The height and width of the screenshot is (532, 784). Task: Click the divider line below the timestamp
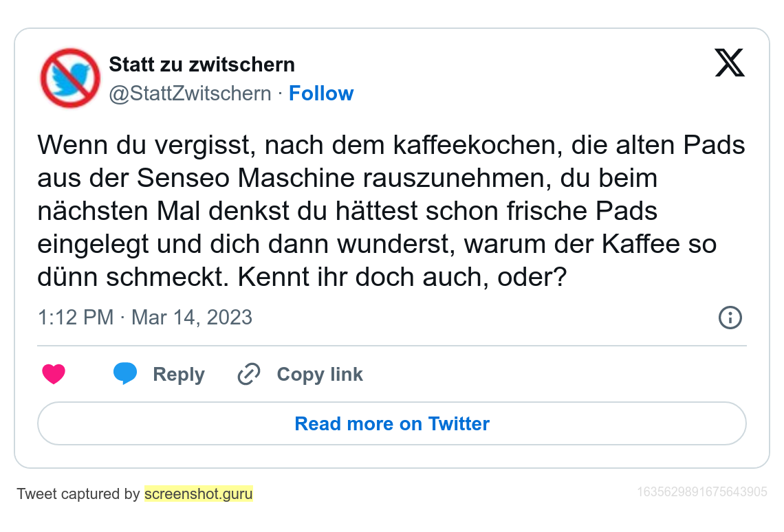coord(391,346)
